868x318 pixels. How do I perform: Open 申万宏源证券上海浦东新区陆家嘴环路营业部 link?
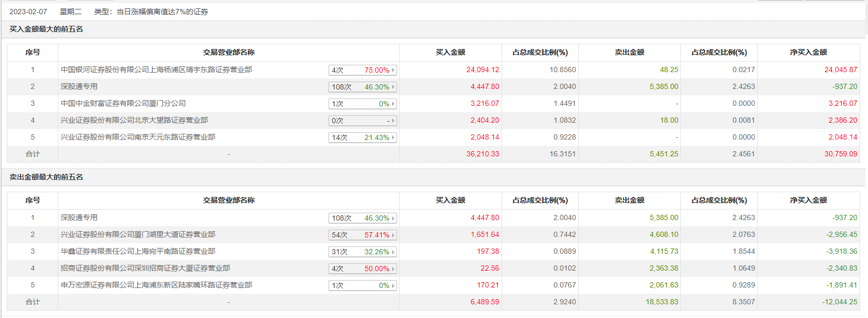pos(156,285)
